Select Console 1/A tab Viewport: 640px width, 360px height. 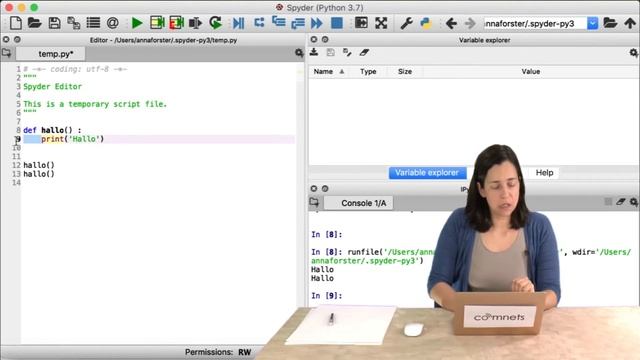coord(359,203)
